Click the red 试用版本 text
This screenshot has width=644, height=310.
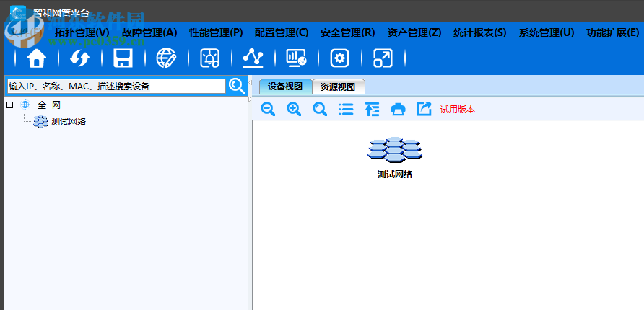pos(458,110)
